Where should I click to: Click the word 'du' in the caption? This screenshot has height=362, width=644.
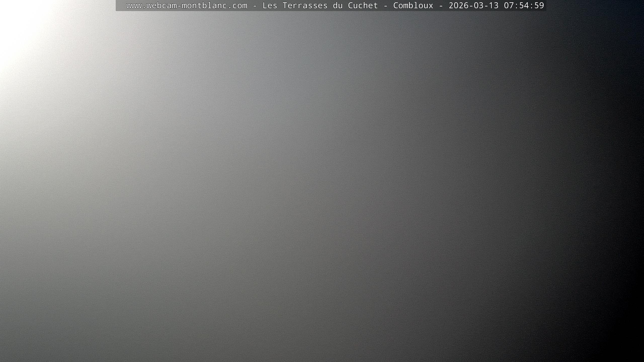[338, 6]
